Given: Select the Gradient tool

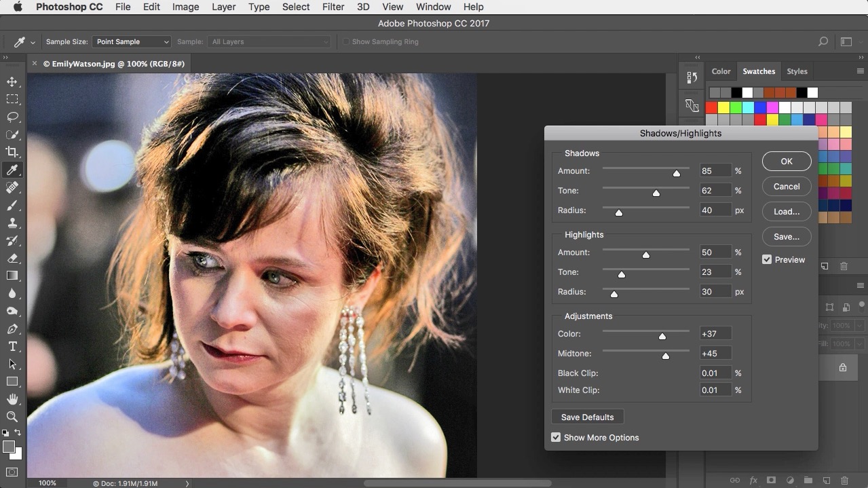Looking at the screenshot, I should point(12,276).
